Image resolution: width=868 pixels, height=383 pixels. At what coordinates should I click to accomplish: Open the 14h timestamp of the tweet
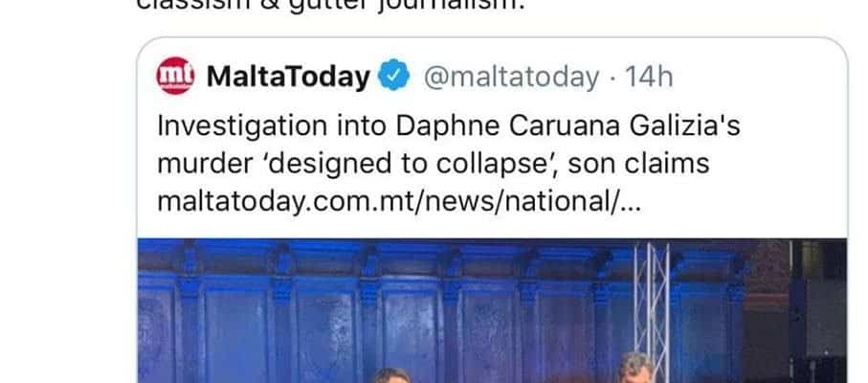(x=648, y=77)
